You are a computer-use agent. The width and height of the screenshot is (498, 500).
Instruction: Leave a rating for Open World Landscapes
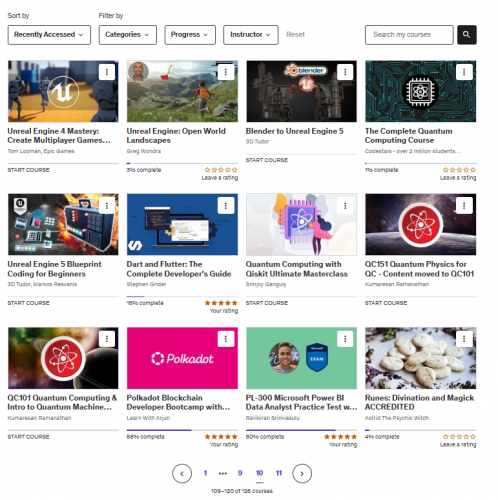220,178
